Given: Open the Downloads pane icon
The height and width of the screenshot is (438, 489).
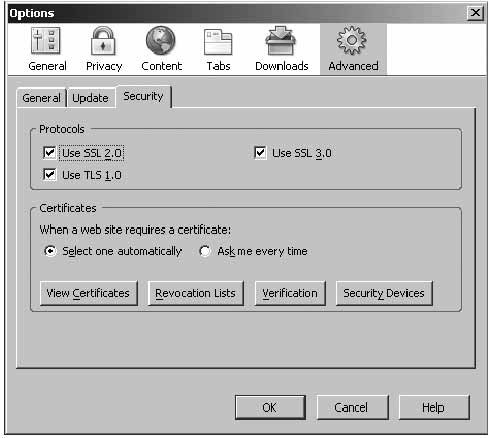Looking at the screenshot, I should point(281,49).
